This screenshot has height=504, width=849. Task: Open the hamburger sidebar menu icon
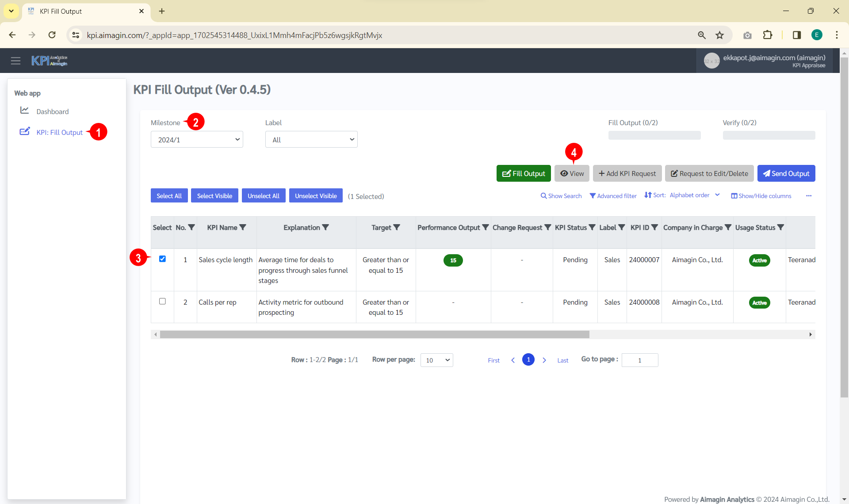point(16,61)
